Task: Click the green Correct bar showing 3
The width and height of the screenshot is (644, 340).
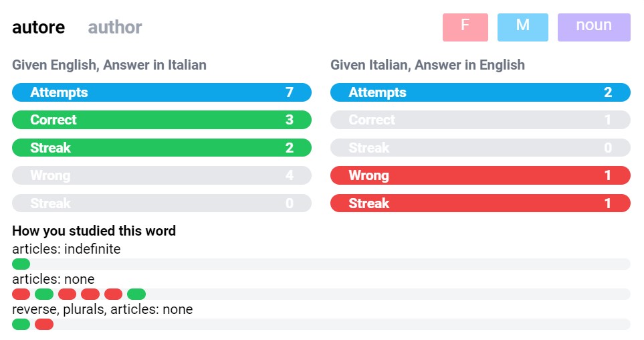Action: 162,120
